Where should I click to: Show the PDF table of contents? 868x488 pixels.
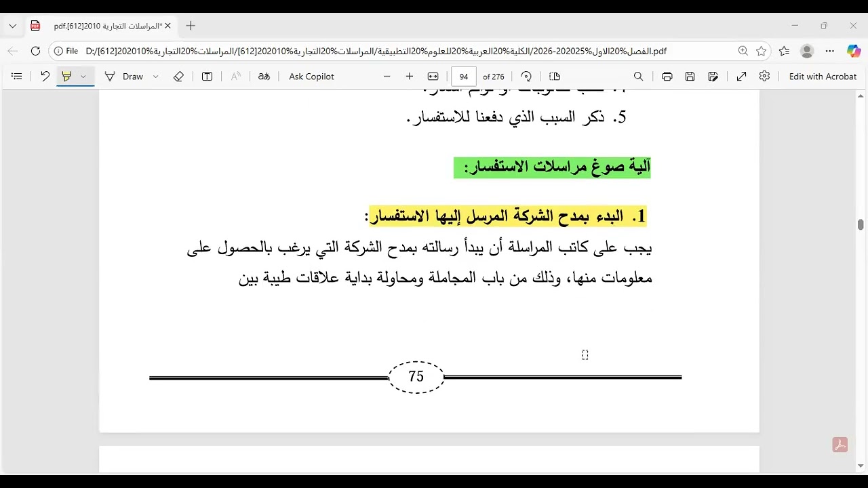click(17, 77)
